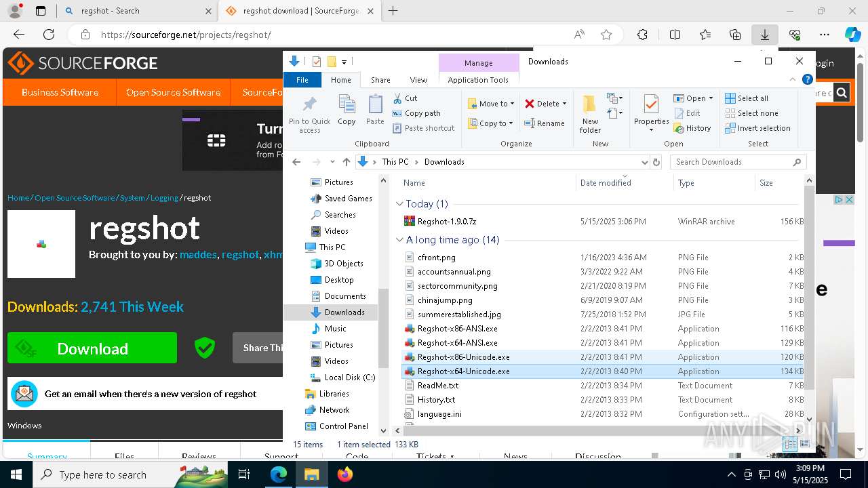Click the Paste ribbon icon

click(x=375, y=110)
